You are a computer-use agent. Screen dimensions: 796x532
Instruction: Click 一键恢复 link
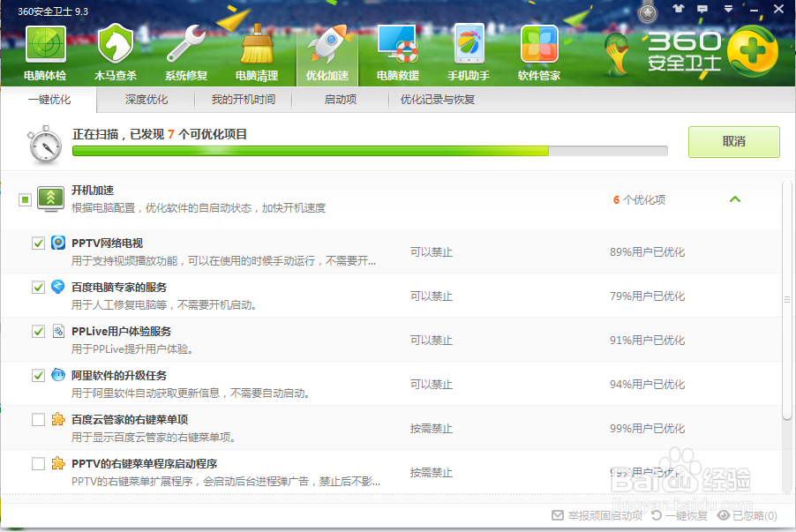pyautogui.click(x=687, y=516)
